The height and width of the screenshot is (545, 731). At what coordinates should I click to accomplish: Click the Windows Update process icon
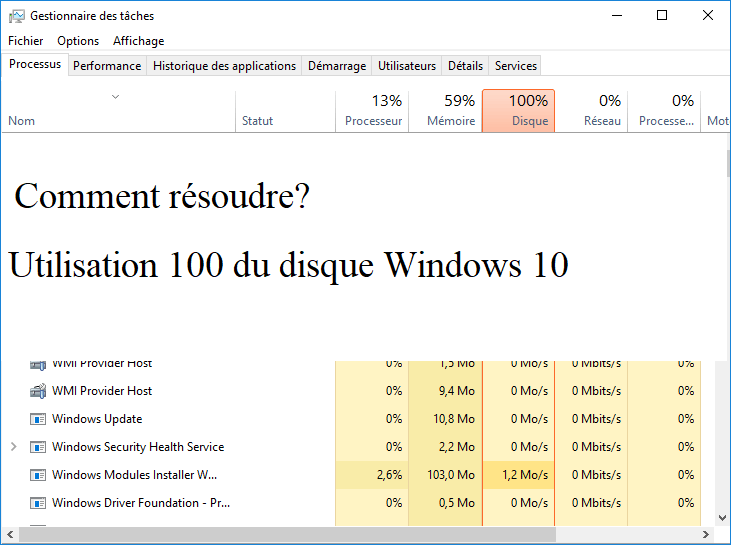pos(38,419)
